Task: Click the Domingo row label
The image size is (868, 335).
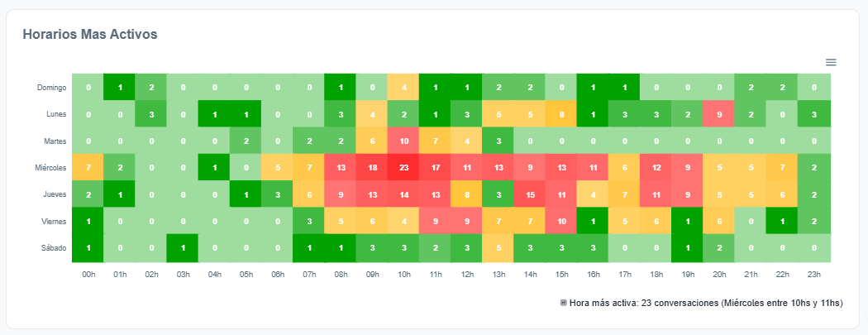Action: 51,87
